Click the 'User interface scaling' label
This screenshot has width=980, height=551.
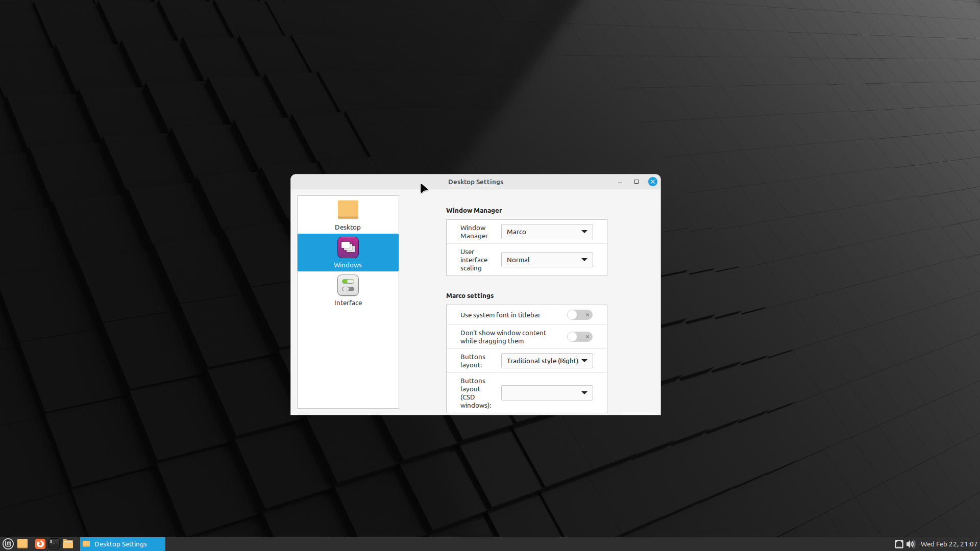point(474,260)
